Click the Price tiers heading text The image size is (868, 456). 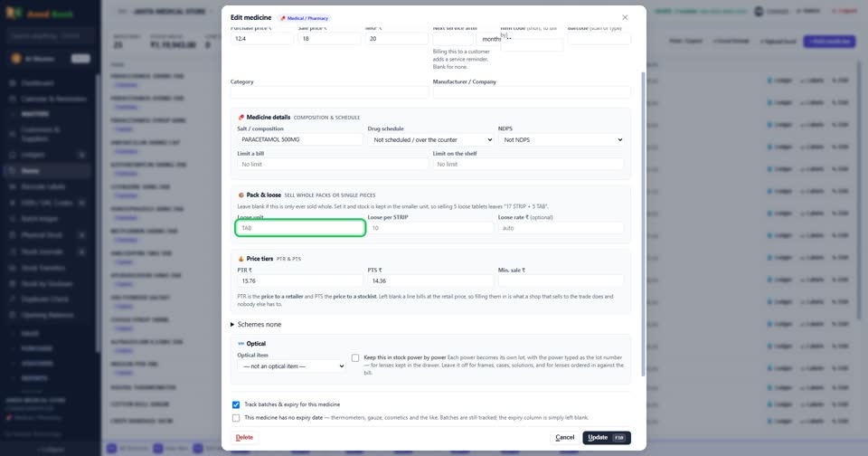pos(259,259)
